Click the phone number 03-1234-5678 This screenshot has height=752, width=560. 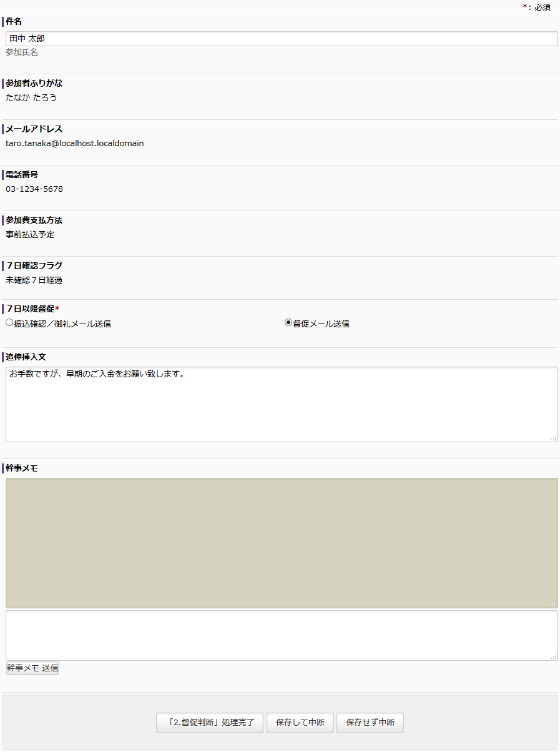tap(34, 189)
